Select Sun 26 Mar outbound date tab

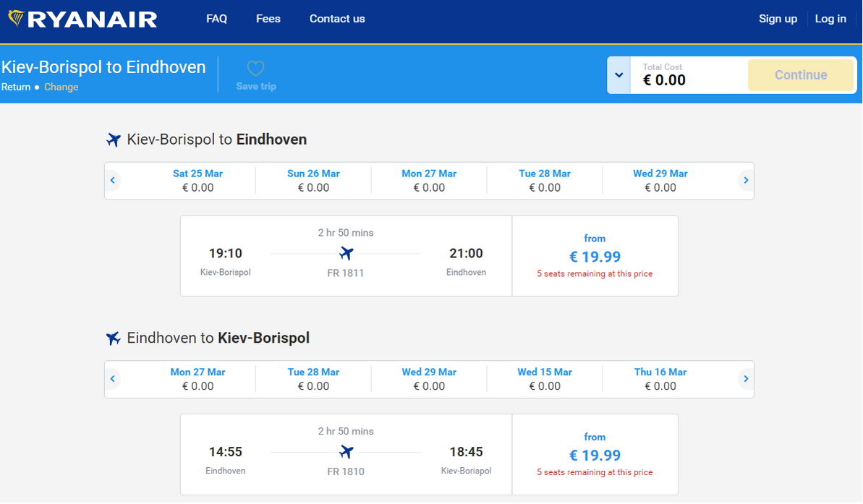[x=313, y=180]
